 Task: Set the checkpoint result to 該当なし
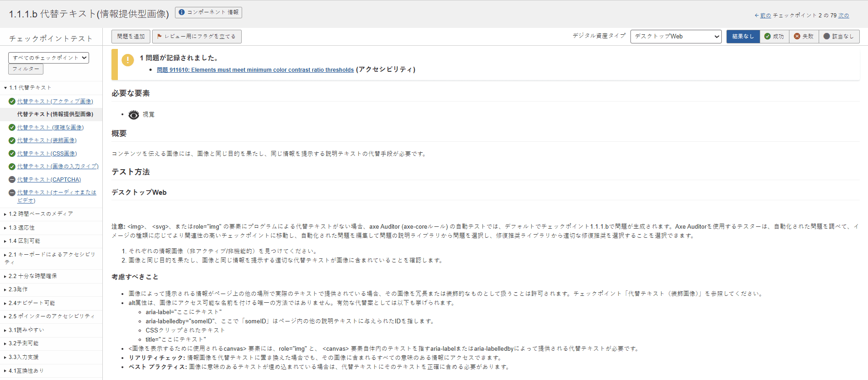pos(839,37)
